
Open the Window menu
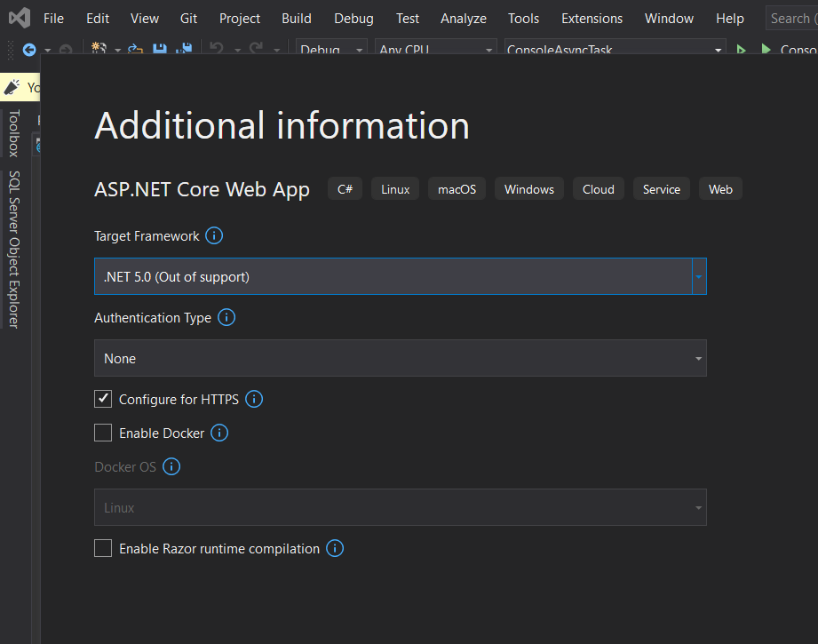(x=669, y=19)
